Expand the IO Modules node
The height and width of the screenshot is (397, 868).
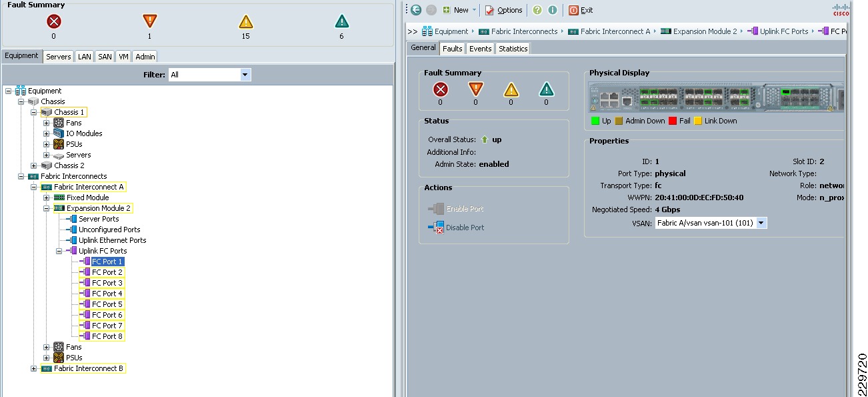click(47, 133)
